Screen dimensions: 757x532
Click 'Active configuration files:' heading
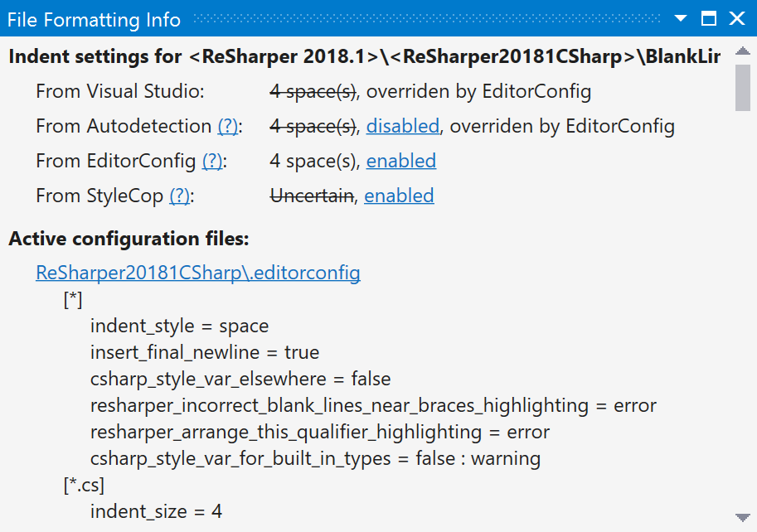pyautogui.click(x=129, y=239)
